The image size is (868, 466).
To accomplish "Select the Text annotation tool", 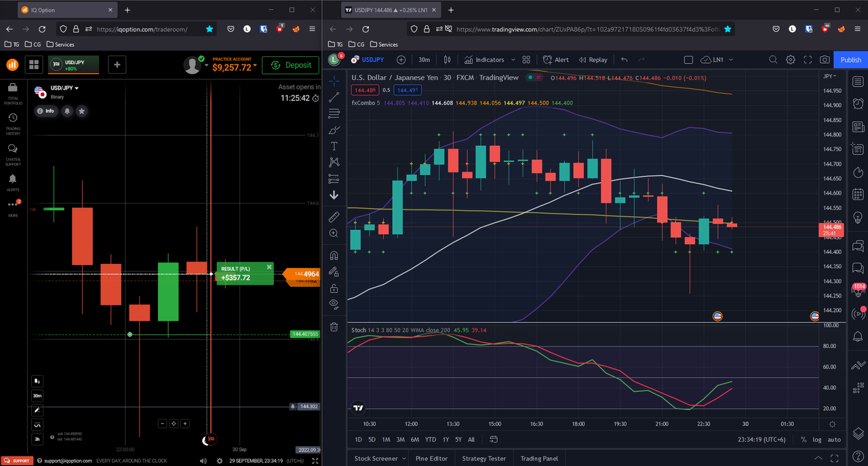I will [x=334, y=146].
